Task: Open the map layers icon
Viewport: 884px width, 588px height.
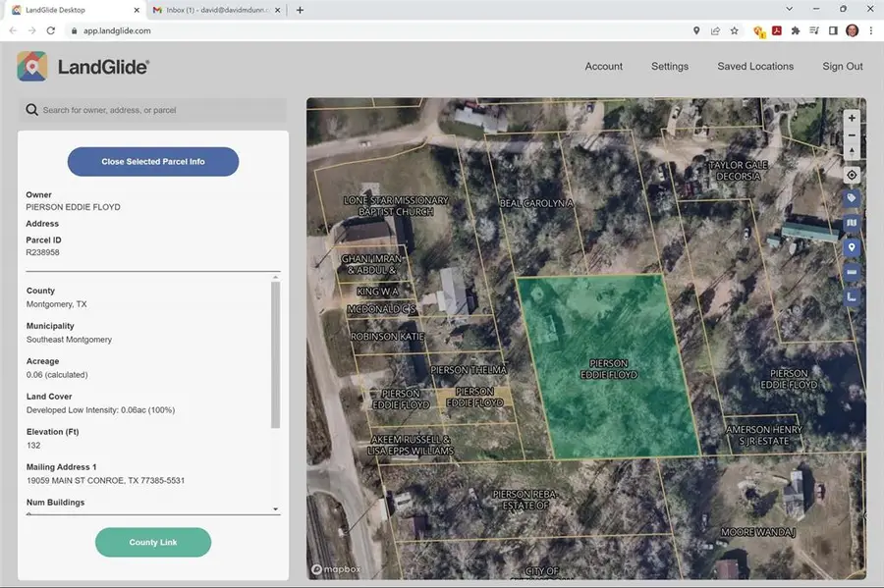Action: point(852,223)
